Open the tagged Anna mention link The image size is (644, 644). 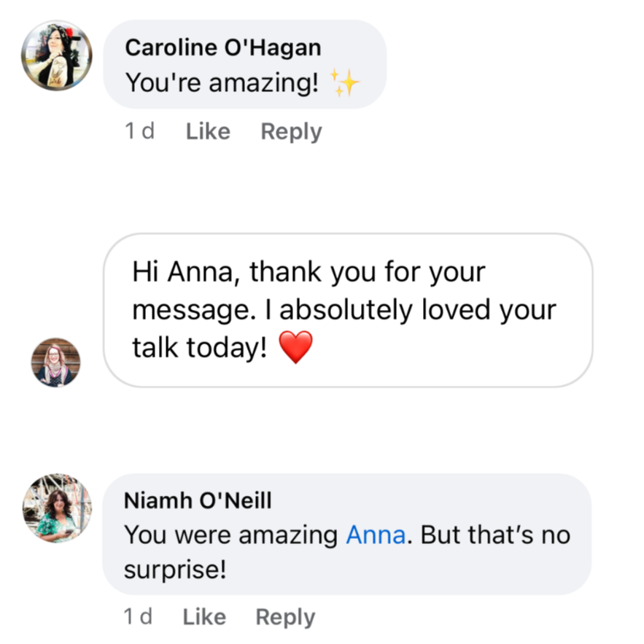pyautogui.click(x=376, y=535)
